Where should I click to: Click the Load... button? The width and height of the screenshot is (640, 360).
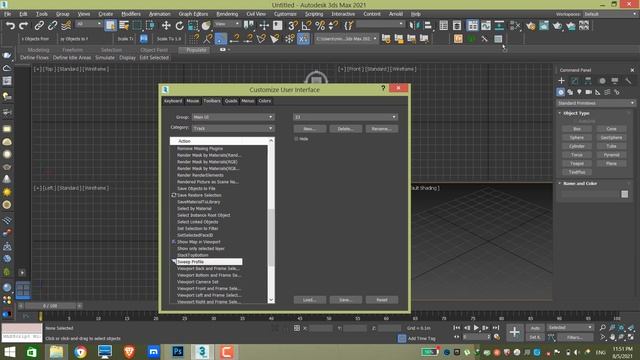(x=310, y=300)
